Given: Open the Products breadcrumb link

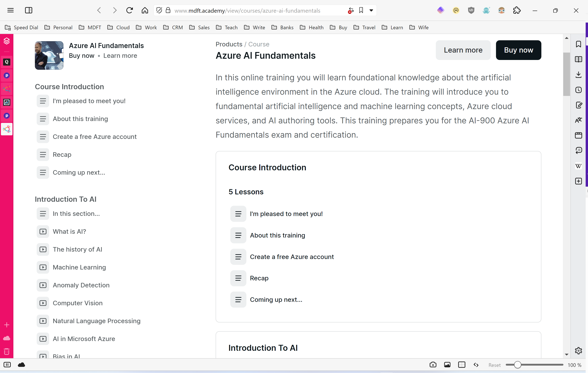Looking at the screenshot, I should click(x=229, y=44).
